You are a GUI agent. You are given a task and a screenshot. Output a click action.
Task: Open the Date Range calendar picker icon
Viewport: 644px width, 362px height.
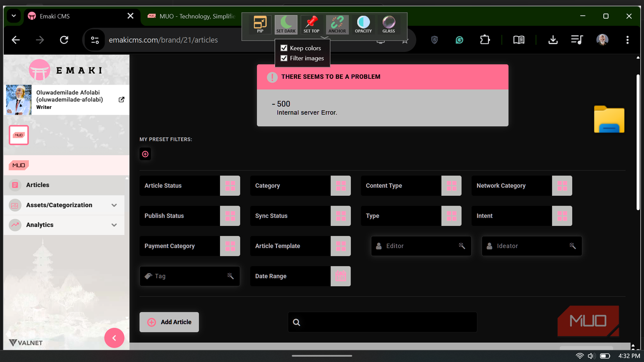click(x=341, y=276)
